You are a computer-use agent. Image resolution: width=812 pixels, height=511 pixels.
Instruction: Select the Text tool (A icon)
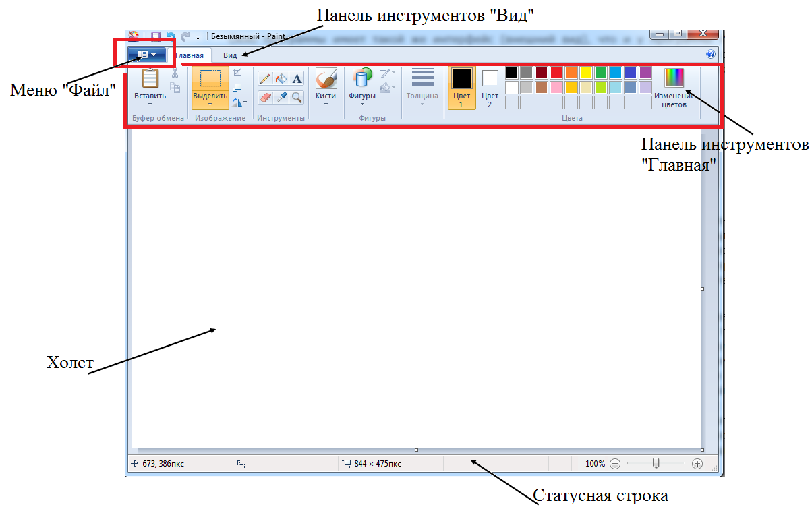[297, 79]
